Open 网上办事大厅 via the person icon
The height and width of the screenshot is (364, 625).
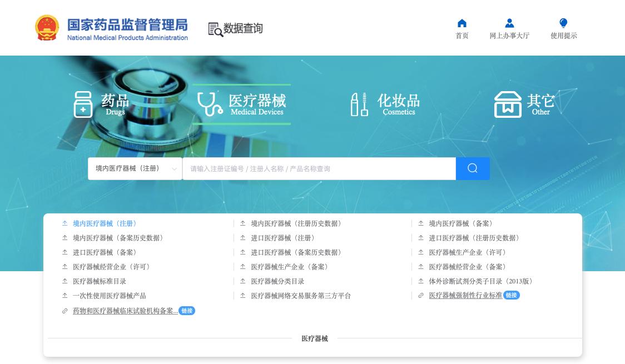[509, 23]
